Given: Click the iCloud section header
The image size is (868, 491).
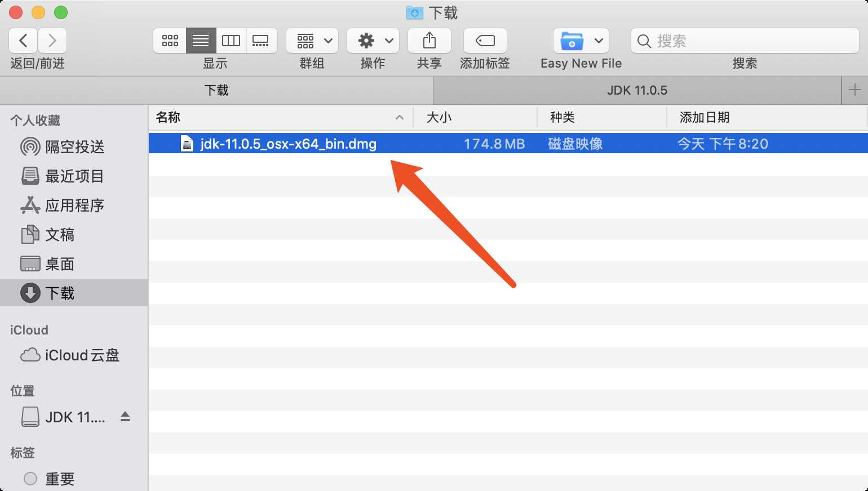Looking at the screenshot, I should [x=29, y=330].
